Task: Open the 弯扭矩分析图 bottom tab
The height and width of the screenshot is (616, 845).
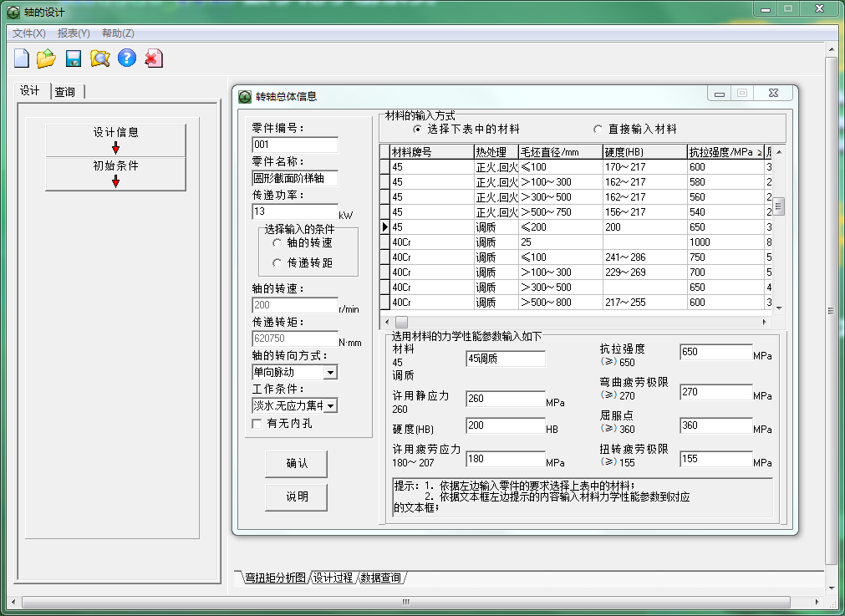Action: [275, 578]
